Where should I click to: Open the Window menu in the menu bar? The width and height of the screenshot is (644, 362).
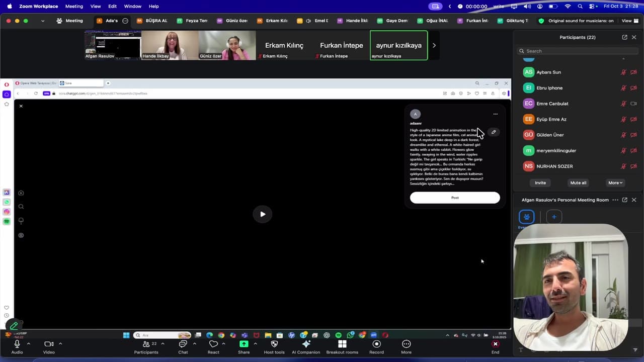click(x=133, y=7)
